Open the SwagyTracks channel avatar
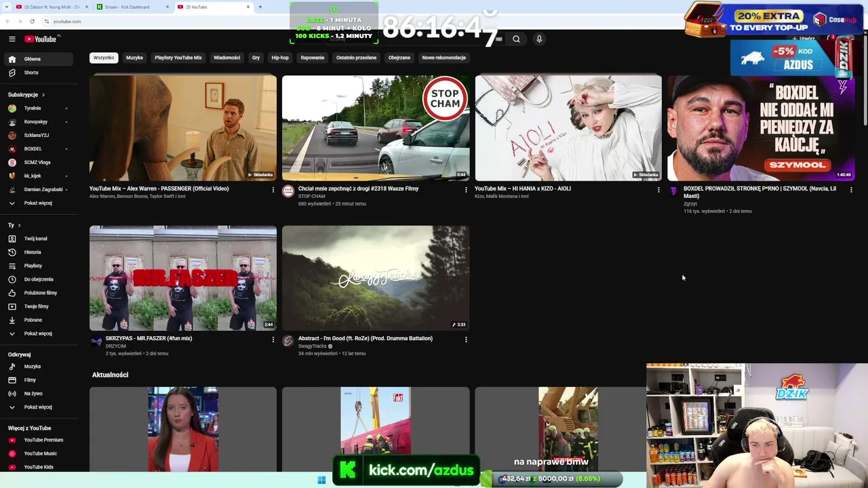The height and width of the screenshot is (488, 868). (288, 342)
